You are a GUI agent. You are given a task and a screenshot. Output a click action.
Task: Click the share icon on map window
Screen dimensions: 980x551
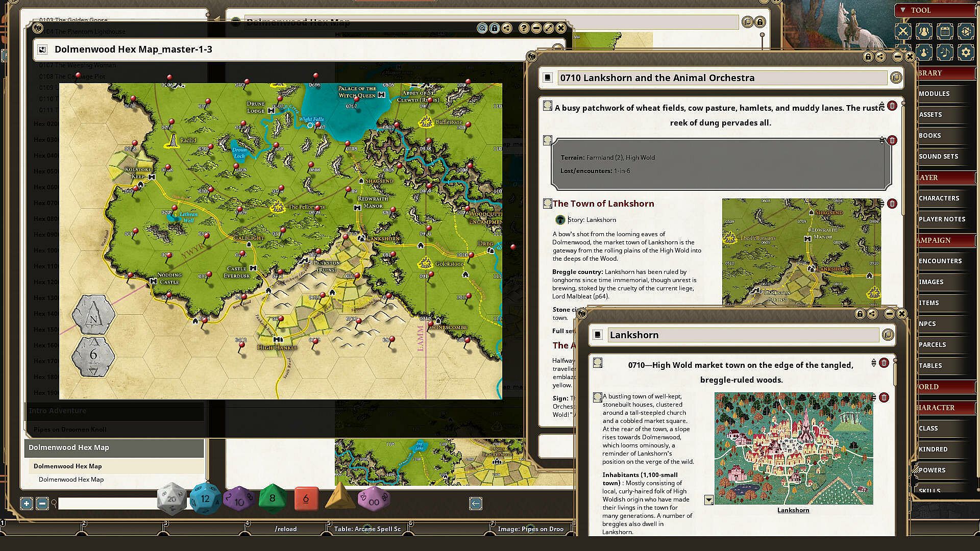coord(507,28)
